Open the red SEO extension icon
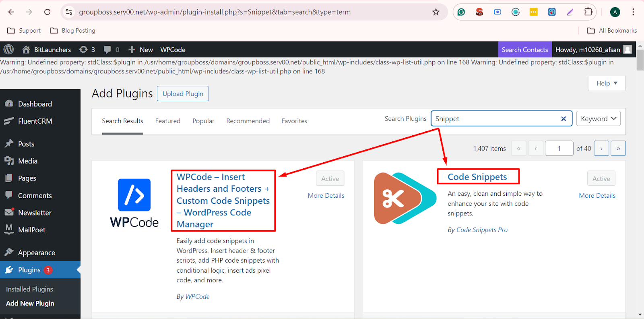 coord(479,12)
